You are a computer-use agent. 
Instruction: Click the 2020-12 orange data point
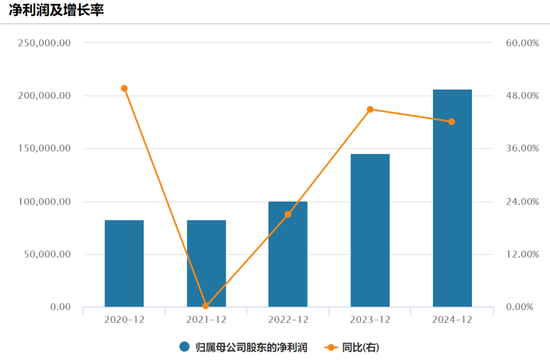[x=124, y=88]
